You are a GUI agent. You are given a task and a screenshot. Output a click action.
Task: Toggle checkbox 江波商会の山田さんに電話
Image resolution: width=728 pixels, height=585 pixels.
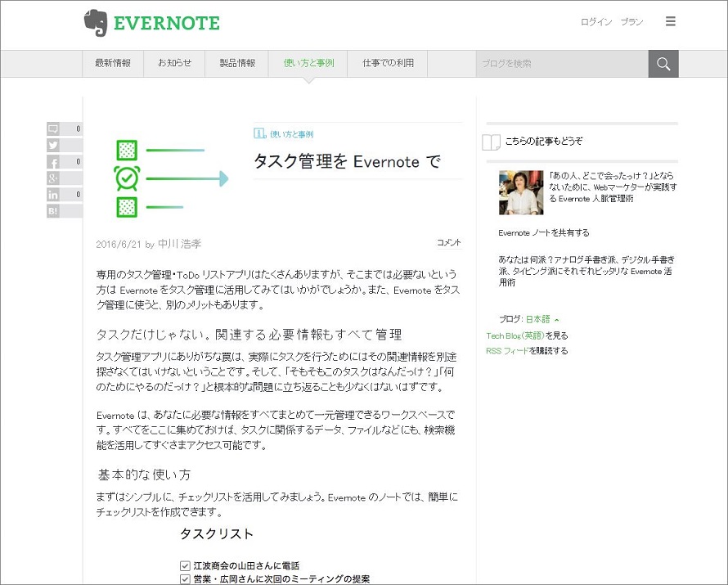pyautogui.click(x=185, y=566)
